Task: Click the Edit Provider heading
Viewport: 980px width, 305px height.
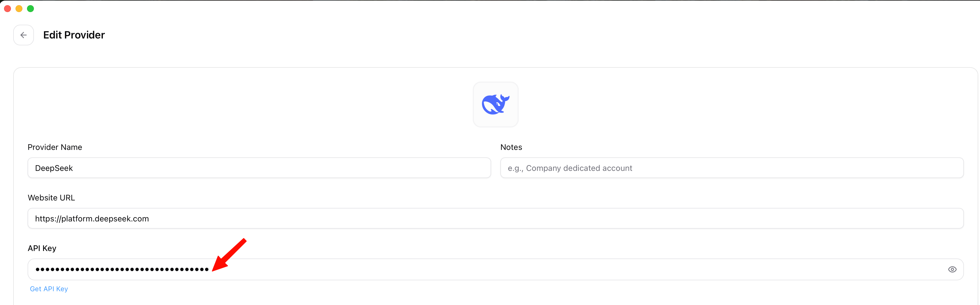Action: pyautogui.click(x=74, y=35)
